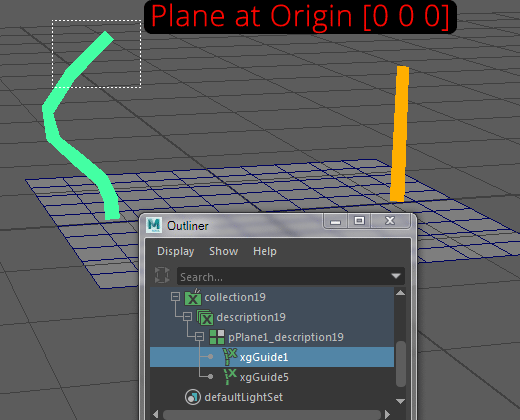The height and width of the screenshot is (420, 520).
Task: Click the Maya logo icon in the Outliner title bar
Action: tap(154, 225)
